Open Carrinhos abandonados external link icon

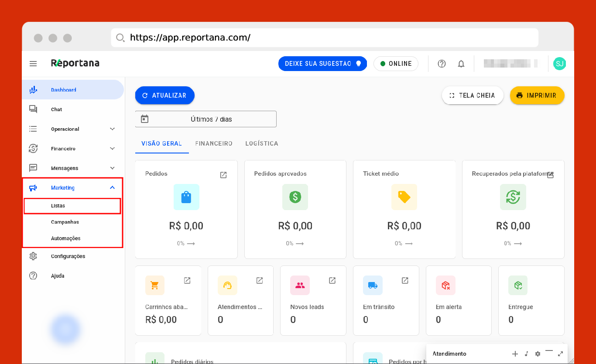(187, 280)
